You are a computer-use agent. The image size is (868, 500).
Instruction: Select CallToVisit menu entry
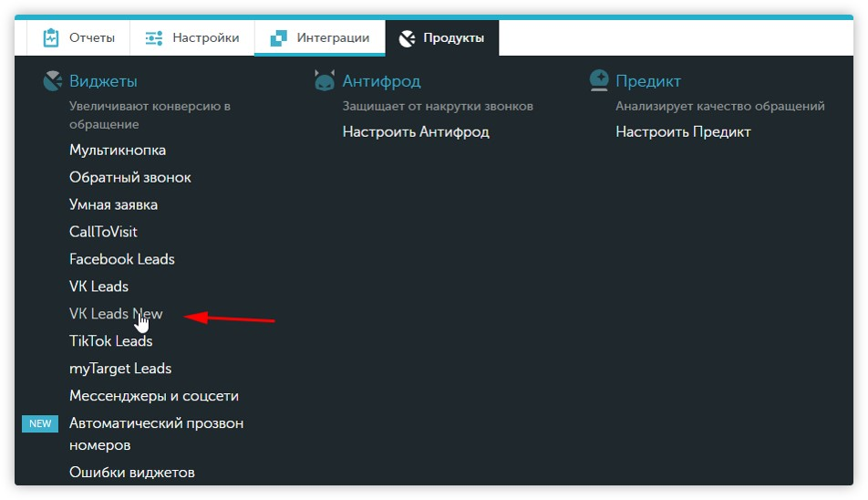(103, 232)
